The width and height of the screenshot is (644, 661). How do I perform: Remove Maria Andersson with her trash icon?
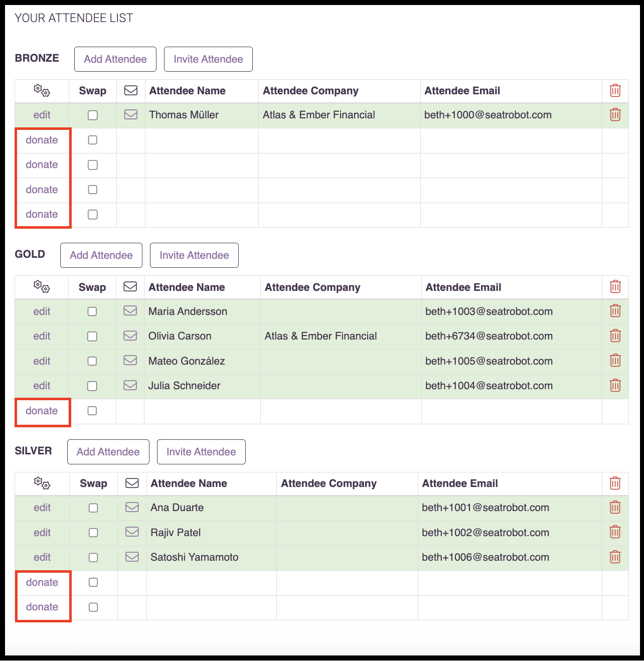pos(615,311)
